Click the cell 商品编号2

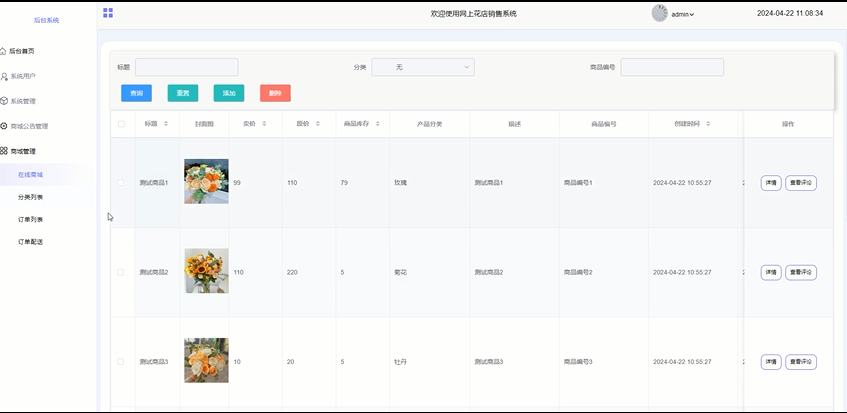tap(578, 273)
